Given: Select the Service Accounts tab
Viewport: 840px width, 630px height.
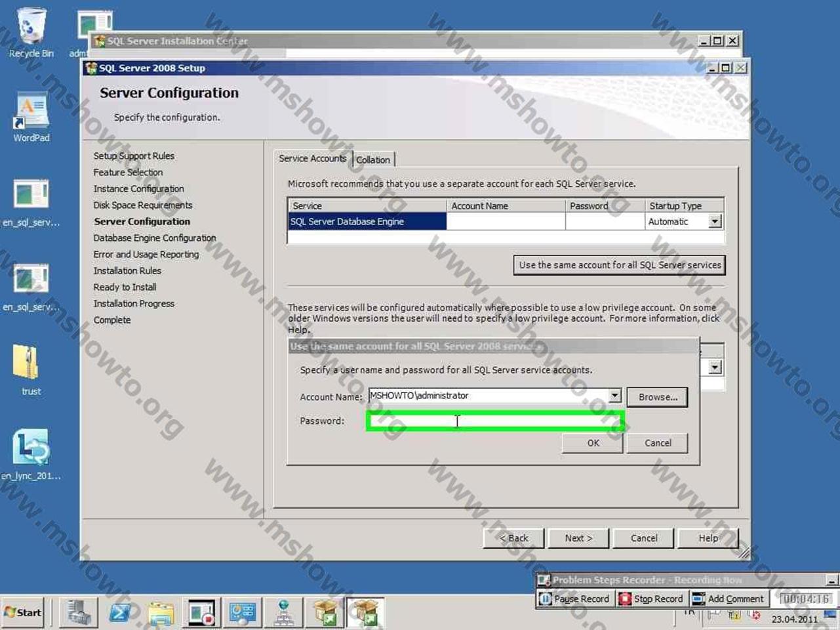Looking at the screenshot, I should point(312,158).
